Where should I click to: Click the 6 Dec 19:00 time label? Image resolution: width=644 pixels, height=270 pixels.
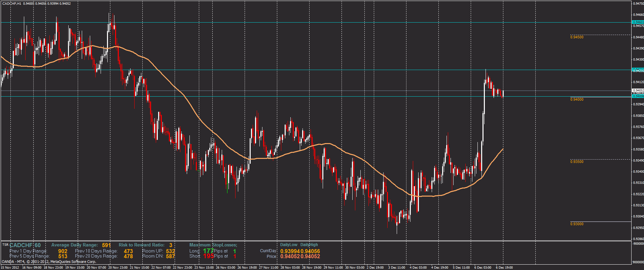point(504,268)
